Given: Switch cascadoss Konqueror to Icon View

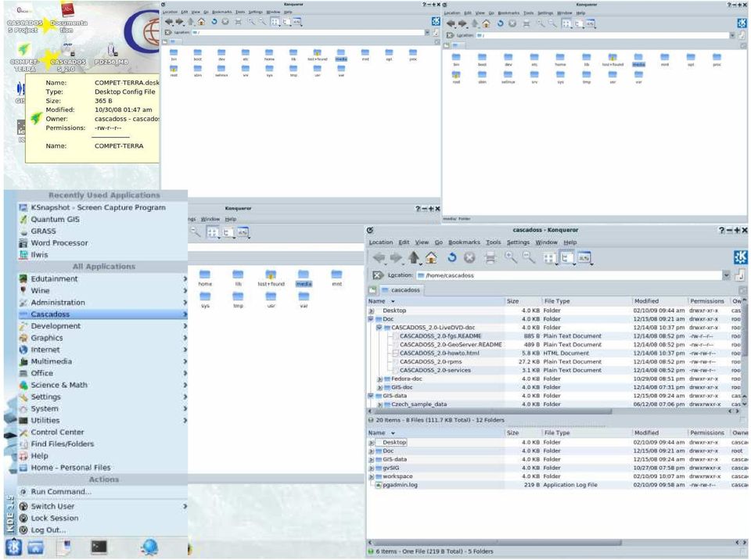Looking at the screenshot, I should click(549, 258).
